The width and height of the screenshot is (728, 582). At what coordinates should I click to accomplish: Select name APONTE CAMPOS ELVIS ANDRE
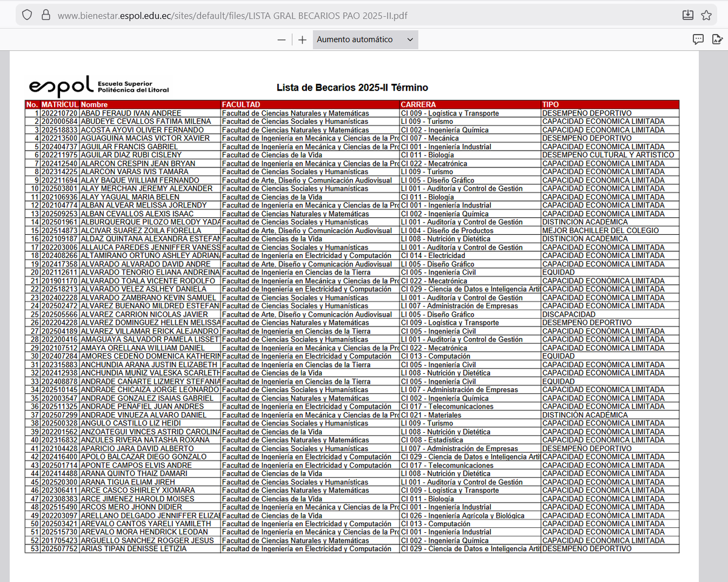(136, 465)
